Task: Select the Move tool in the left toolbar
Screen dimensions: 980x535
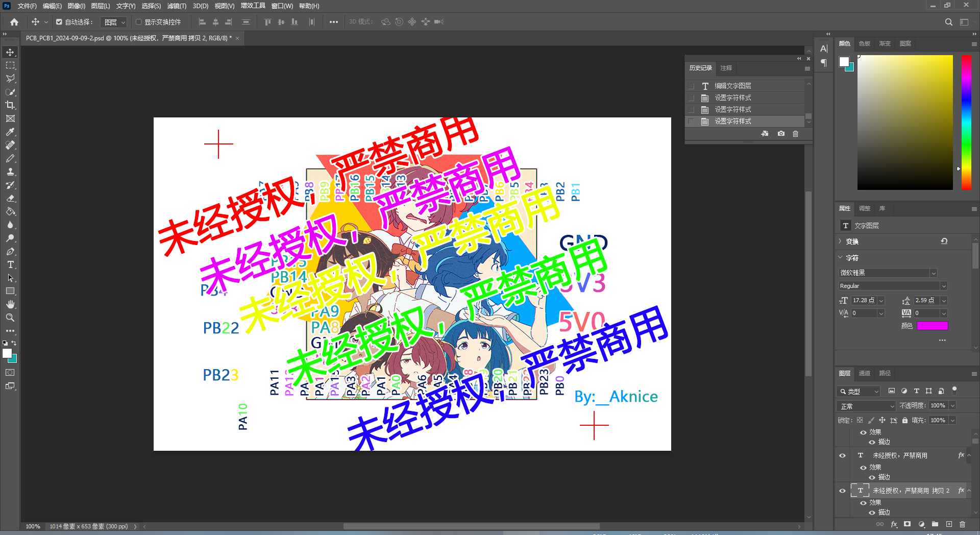Action: pyautogui.click(x=10, y=52)
